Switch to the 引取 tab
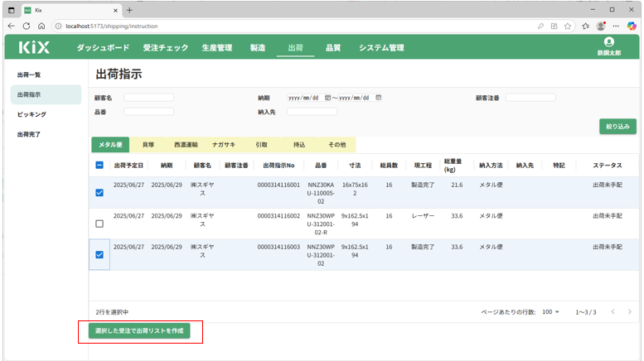 261,144
